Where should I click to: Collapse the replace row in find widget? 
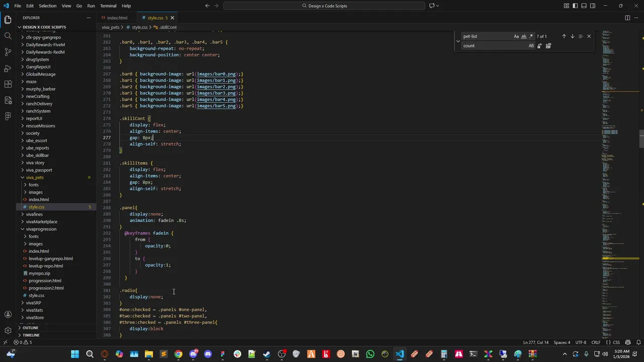pyautogui.click(x=458, y=41)
